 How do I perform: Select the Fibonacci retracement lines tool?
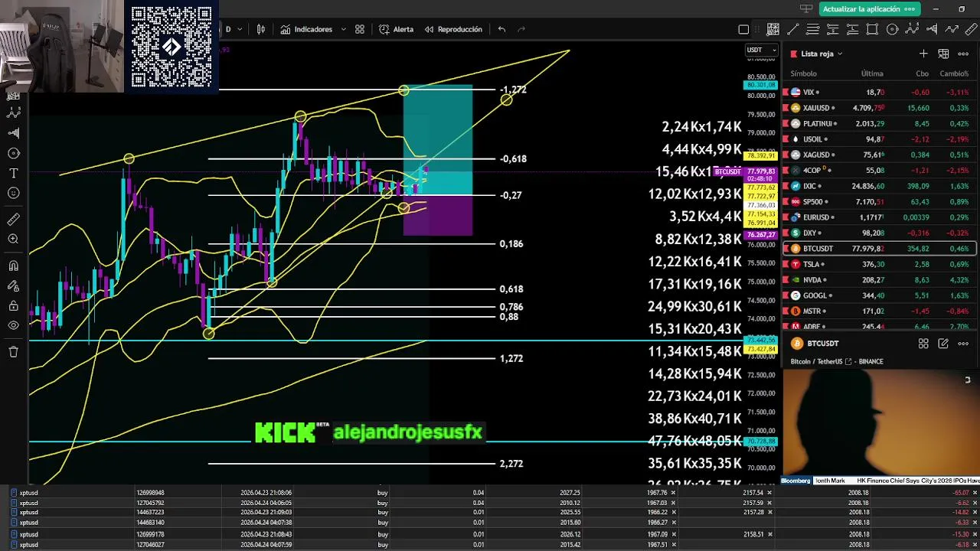(x=813, y=29)
